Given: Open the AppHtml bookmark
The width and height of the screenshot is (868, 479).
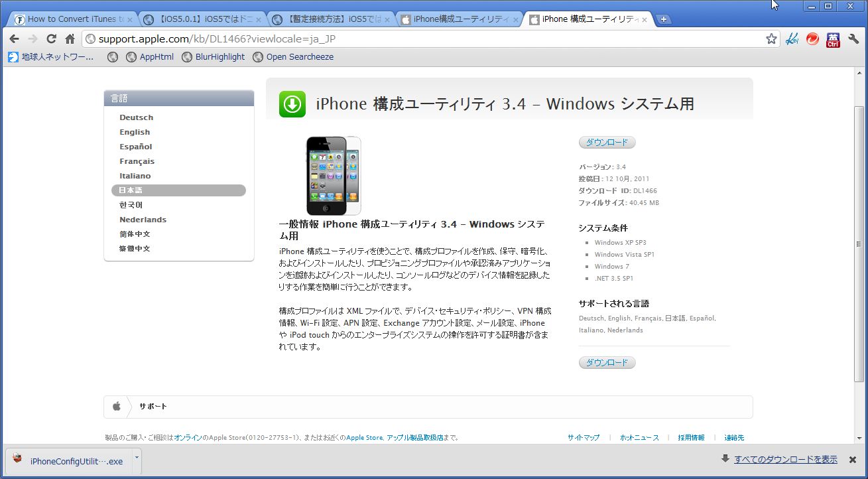Looking at the screenshot, I should 150,57.
